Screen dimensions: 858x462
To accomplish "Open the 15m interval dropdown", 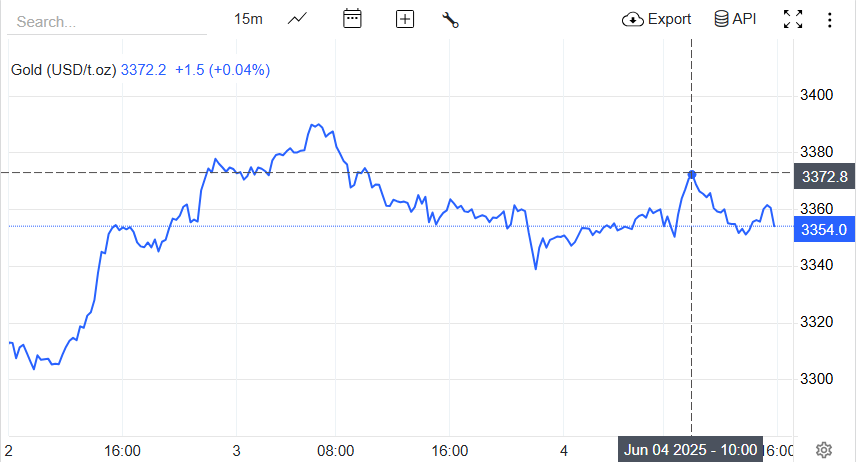I will (248, 19).
